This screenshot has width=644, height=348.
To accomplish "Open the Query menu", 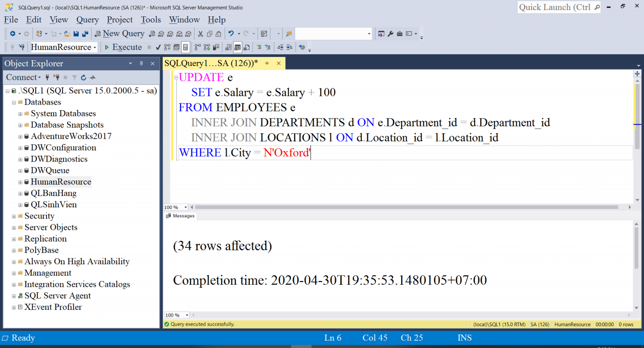I will pyautogui.click(x=87, y=20).
